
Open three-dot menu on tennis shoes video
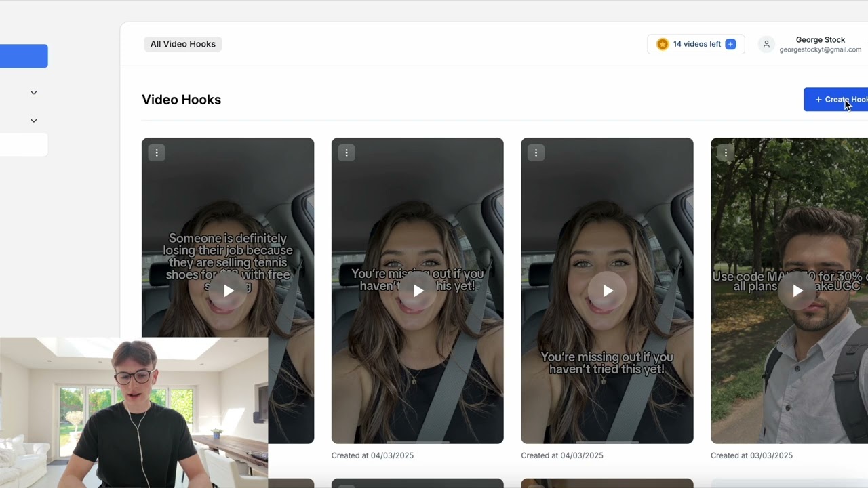[157, 153]
